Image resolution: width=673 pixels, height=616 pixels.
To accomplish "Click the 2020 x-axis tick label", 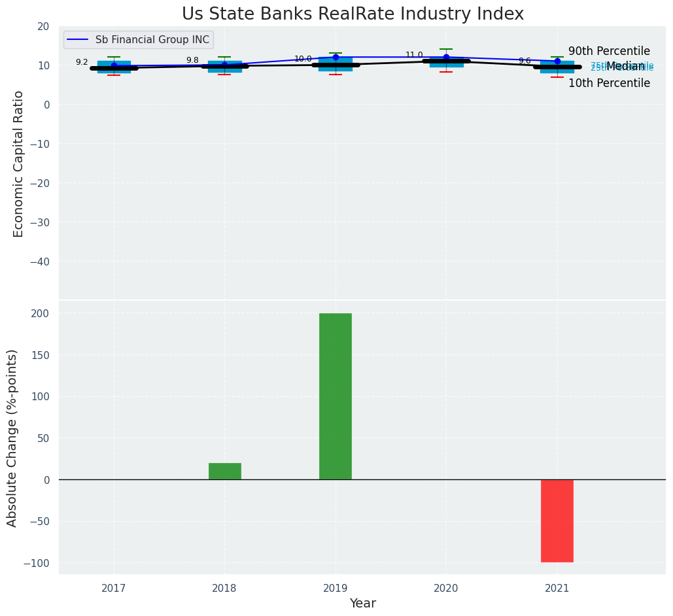I will tap(446, 589).
